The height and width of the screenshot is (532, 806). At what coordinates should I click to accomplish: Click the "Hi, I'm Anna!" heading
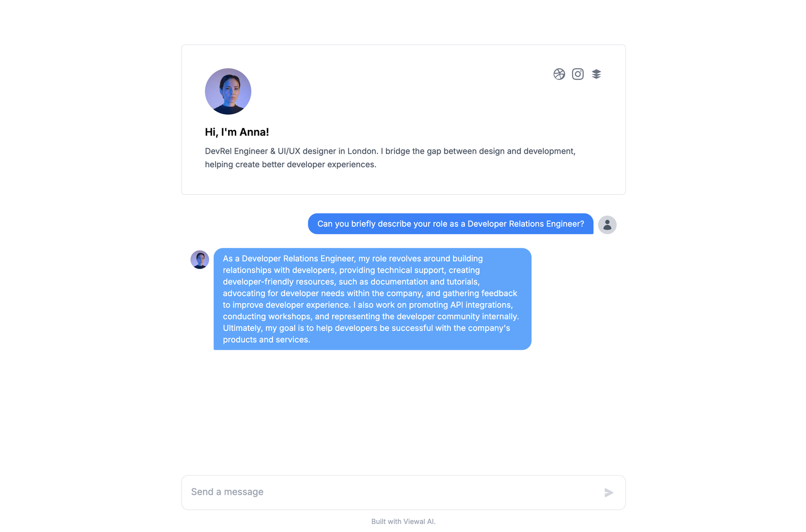pos(237,132)
